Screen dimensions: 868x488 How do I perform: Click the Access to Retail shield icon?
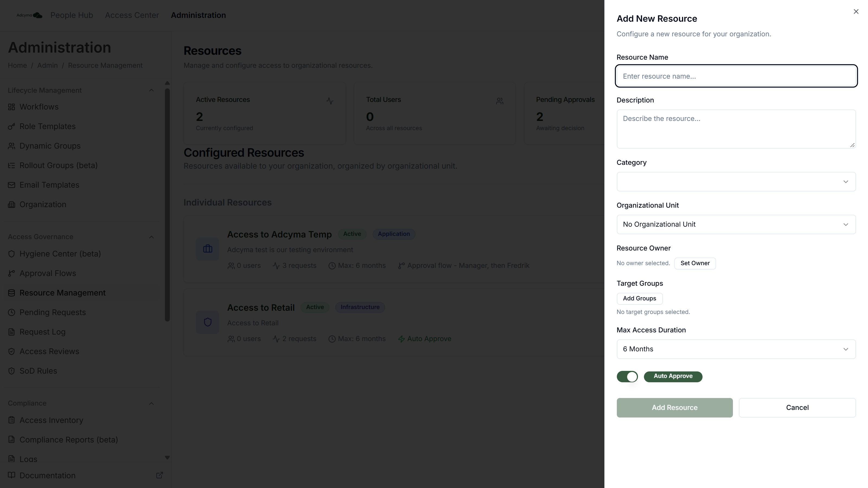coord(208,322)
